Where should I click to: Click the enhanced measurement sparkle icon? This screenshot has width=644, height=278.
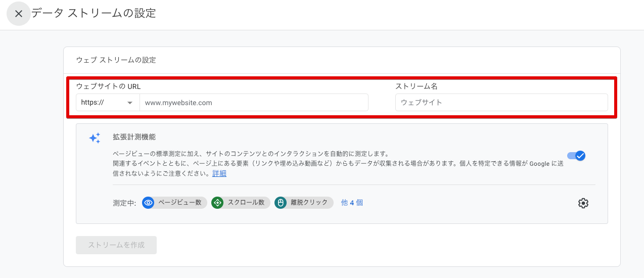tap(95, 138)
